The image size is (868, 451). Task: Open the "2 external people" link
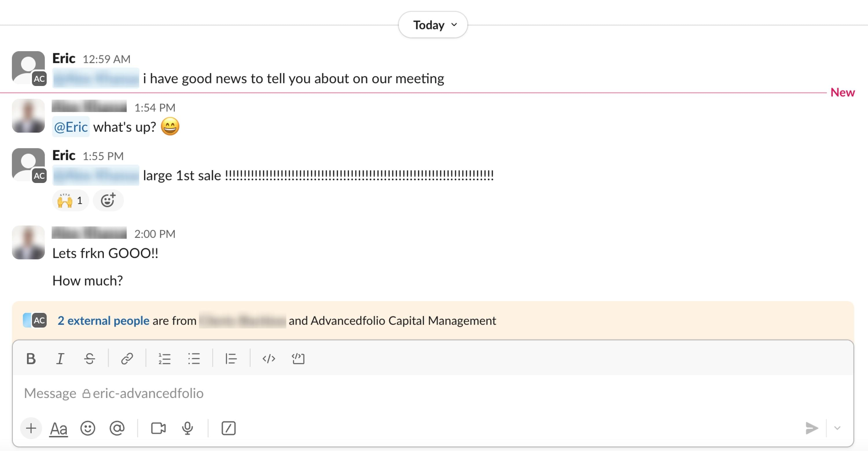pos(103,320)
